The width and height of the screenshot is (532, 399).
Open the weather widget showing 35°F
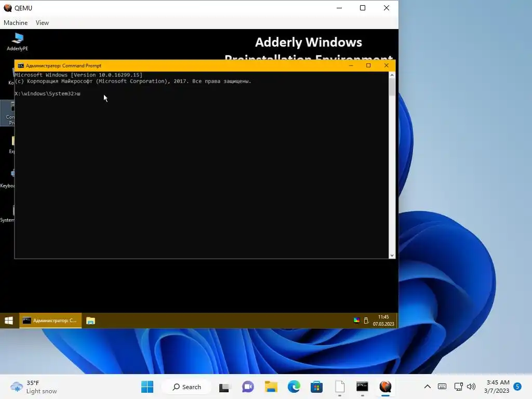(x=34, y=387)
